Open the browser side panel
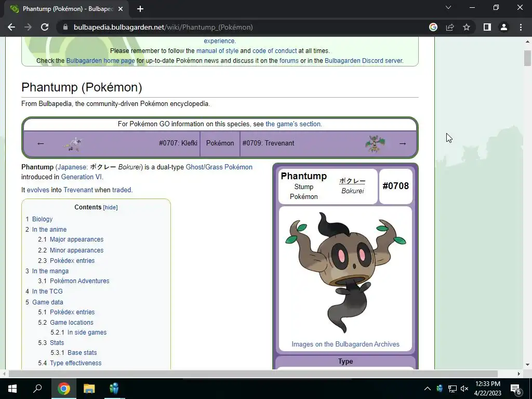 click(x=487, y=27)
